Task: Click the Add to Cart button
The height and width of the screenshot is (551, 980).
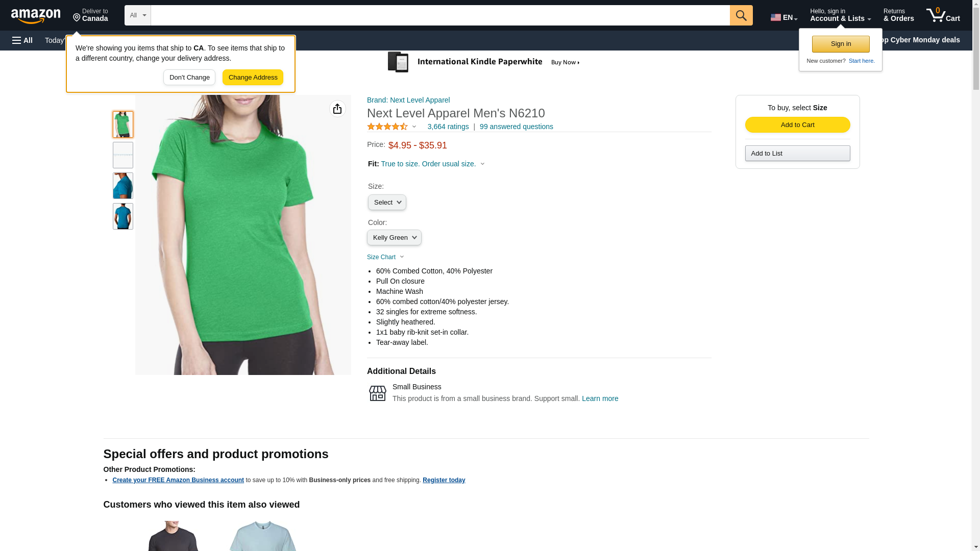Action: tap(797, 125)
